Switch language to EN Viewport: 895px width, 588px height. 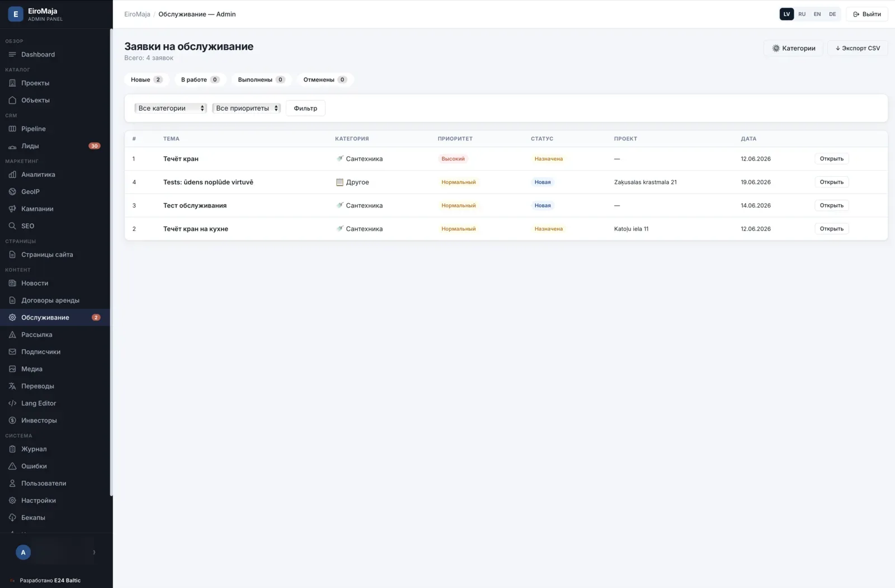[817, 14]
